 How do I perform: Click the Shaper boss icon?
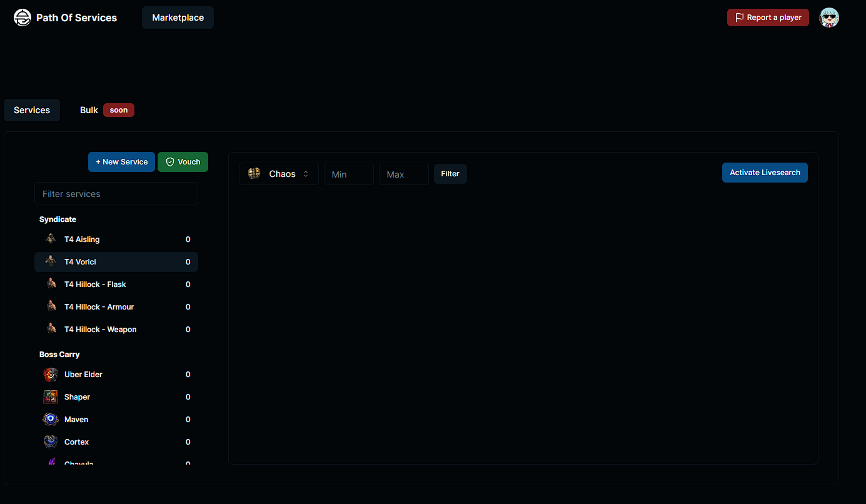[x=51, y=397]
